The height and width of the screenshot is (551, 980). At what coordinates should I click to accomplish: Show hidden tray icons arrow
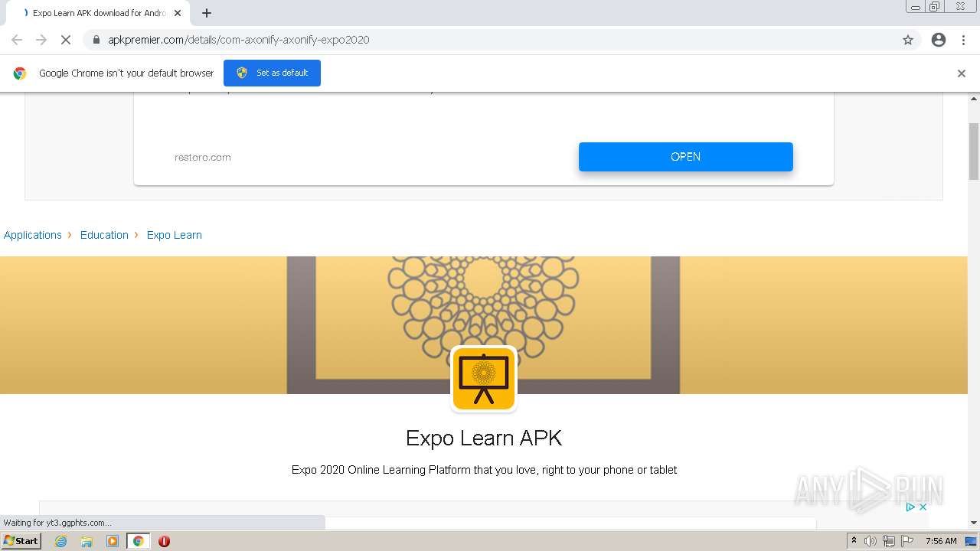point(854,541)
